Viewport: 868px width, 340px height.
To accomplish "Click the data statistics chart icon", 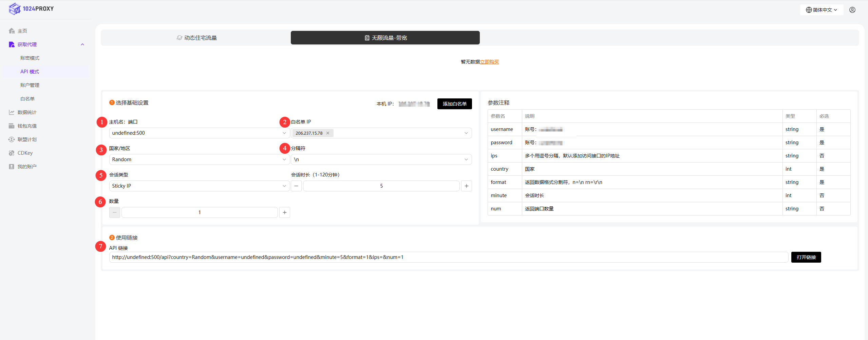I will click(12, 112).
